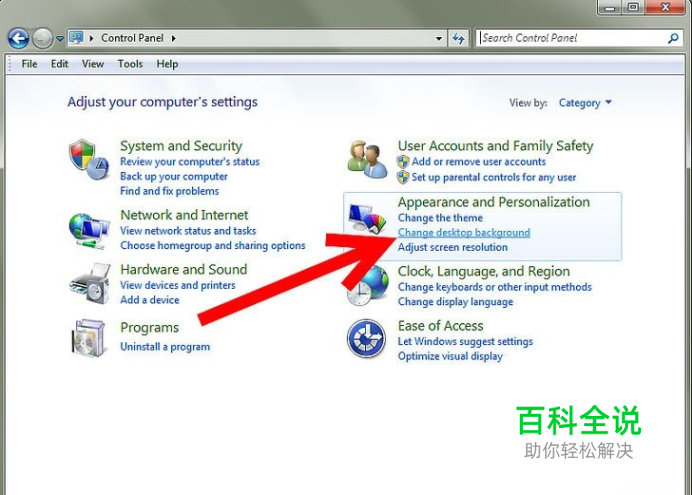Go back using the blue arrow button
Screen dimensions: 692x495
(19, 38)
